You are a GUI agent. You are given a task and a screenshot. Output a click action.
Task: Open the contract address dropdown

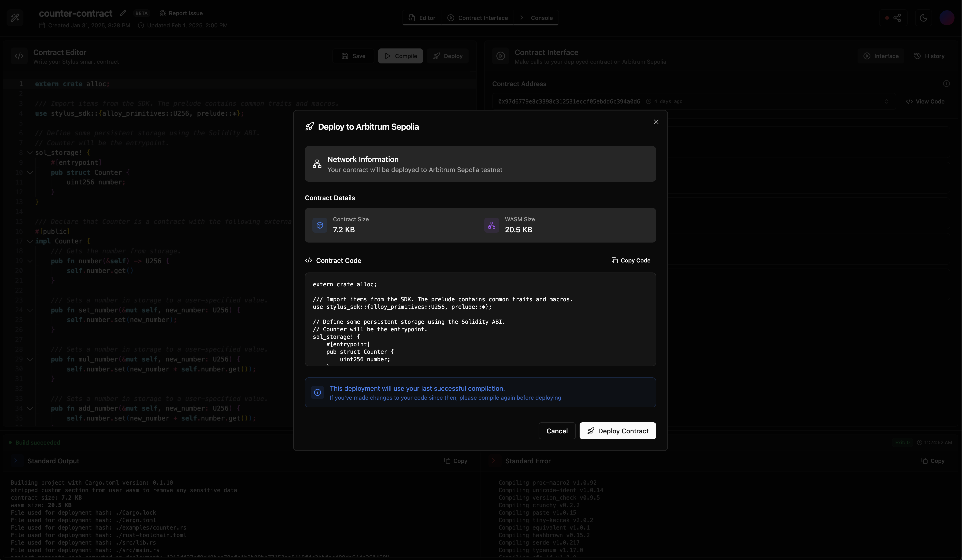(694, 101)
